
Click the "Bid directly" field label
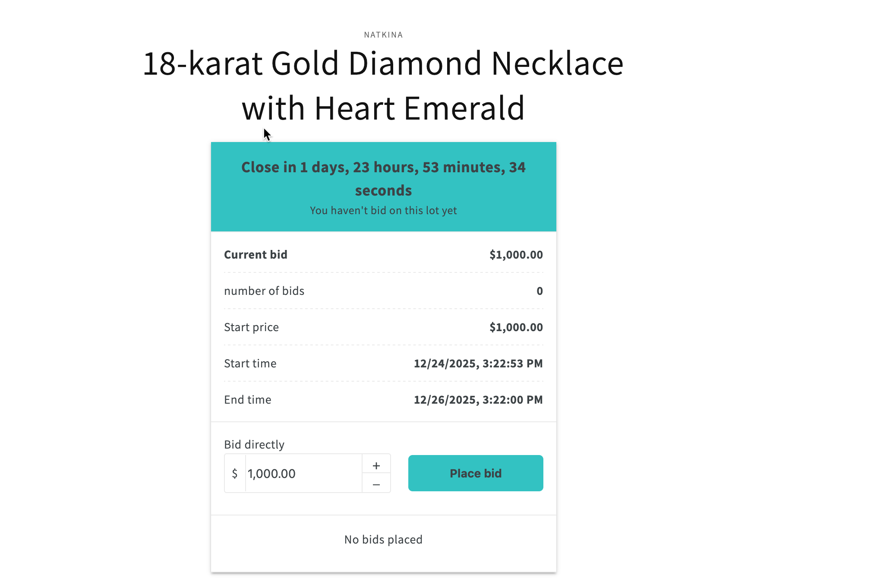[254, 445]
